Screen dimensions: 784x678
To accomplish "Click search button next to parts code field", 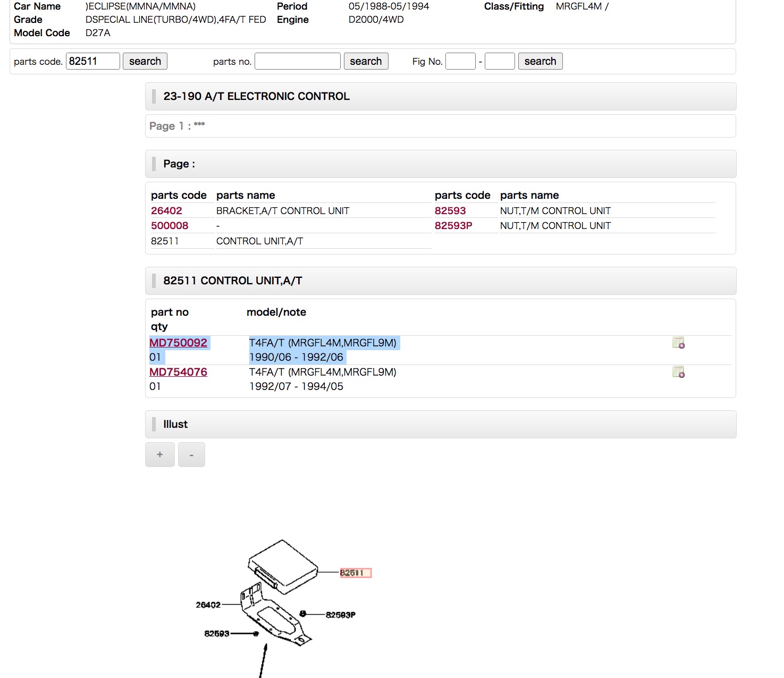I will pyautogui.click(x=145, y=61).
